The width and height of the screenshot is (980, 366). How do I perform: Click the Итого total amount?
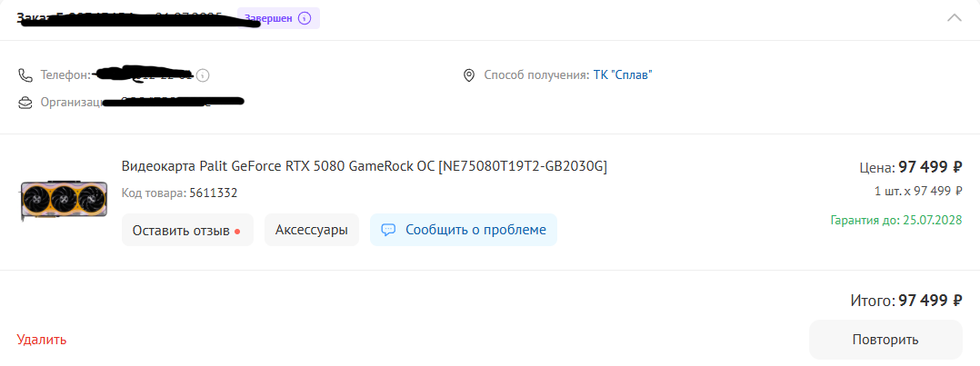[x=929, y=301]
